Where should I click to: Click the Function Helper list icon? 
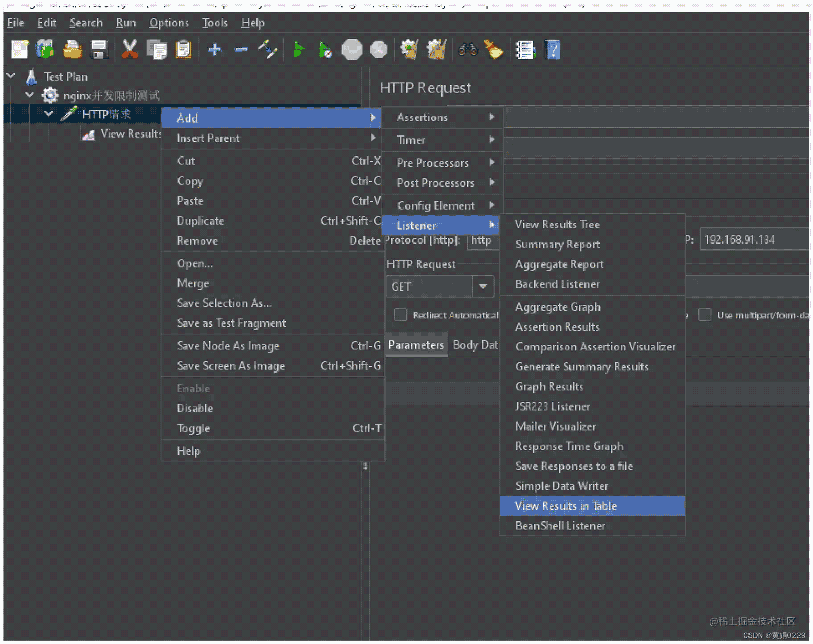(524, 50)
